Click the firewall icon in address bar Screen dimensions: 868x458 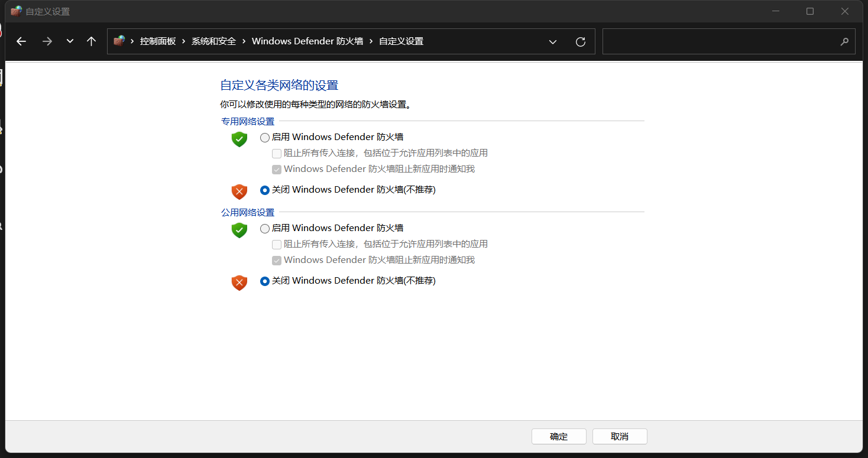click(119, 41)
